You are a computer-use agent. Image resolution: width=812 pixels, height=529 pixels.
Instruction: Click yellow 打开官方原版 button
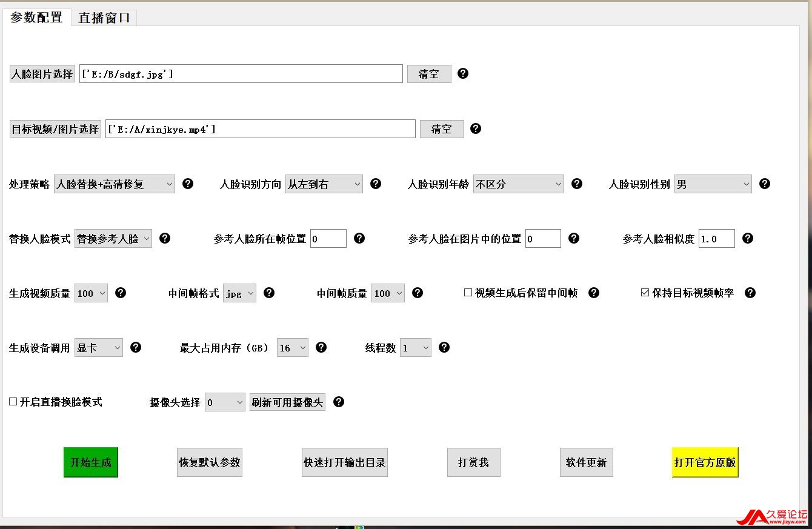[705, 462]
